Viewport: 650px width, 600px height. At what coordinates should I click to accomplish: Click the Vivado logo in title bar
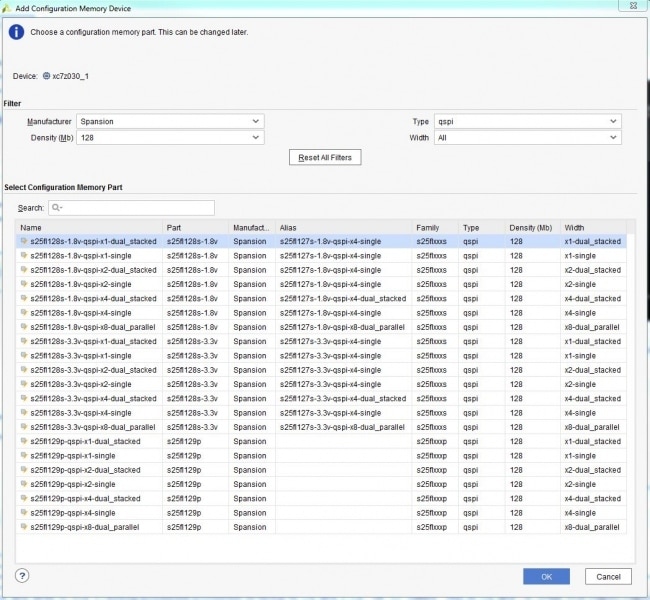tap(8, 8)
